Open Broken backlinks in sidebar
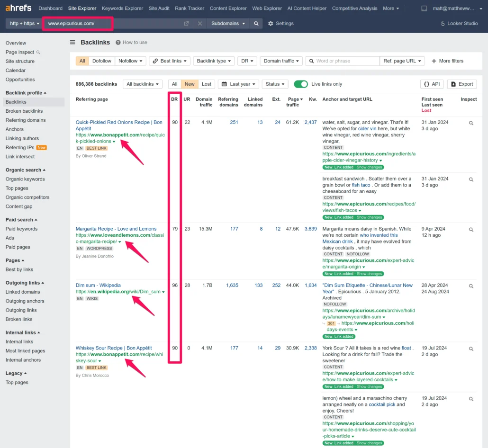This screenshot has width=488, height=448. 24,111
